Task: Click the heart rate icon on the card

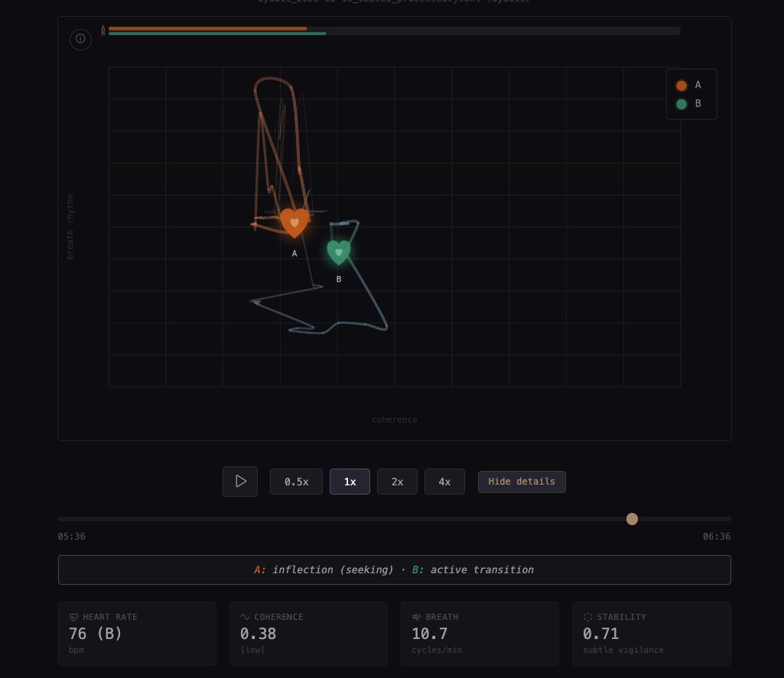Action: pyautogui.click(x=73, y=617)
